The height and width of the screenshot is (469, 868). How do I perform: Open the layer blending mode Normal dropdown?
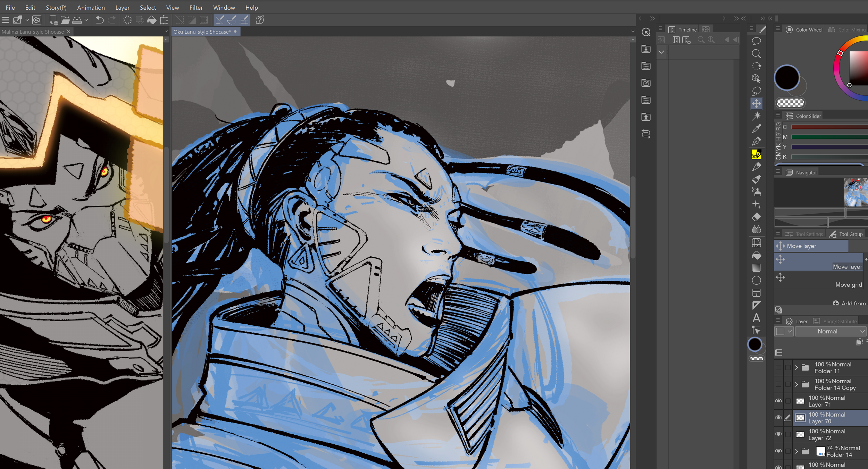tap(831, 331)
